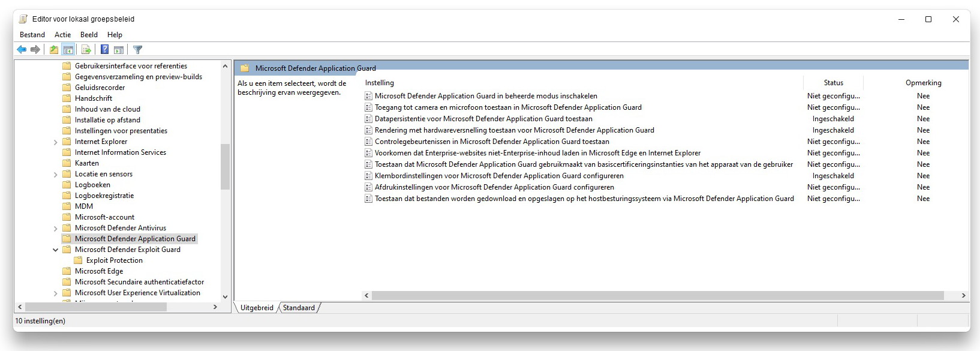The height and width of the screenshot is (351, 980).
Task: Open the Actie menu
Action: click(x=63, y=35)
